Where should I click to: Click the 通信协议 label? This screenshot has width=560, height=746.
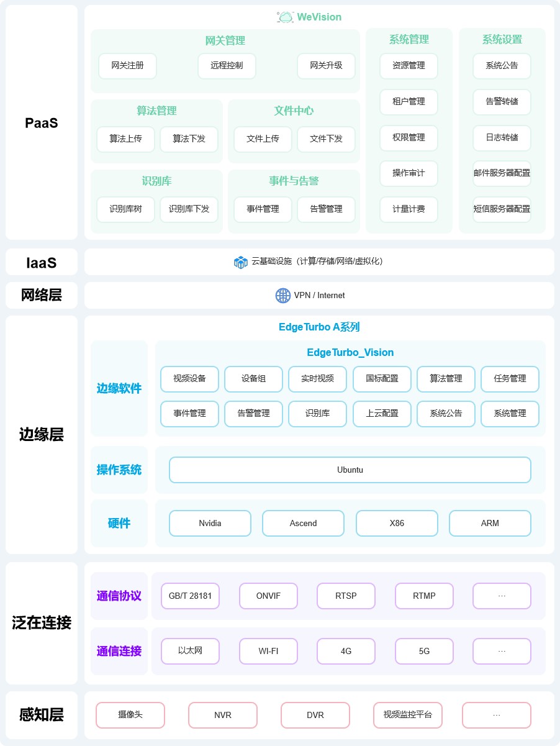click(x=119, y=596)
